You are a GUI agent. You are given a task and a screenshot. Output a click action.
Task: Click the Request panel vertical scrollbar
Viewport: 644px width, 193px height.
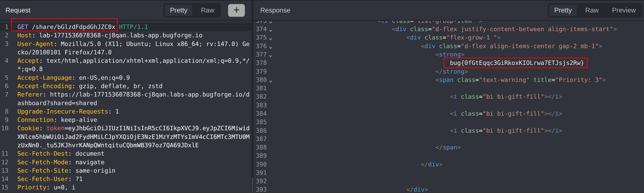click(252, 185)
